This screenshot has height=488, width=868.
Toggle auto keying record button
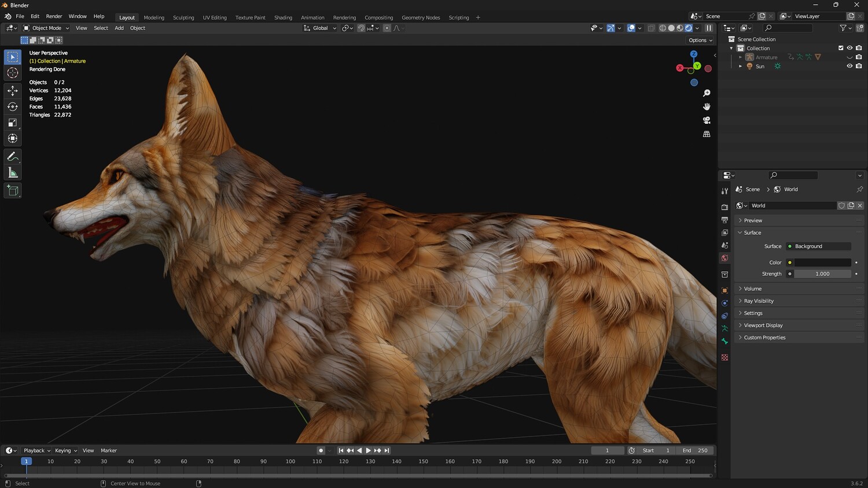321,450
